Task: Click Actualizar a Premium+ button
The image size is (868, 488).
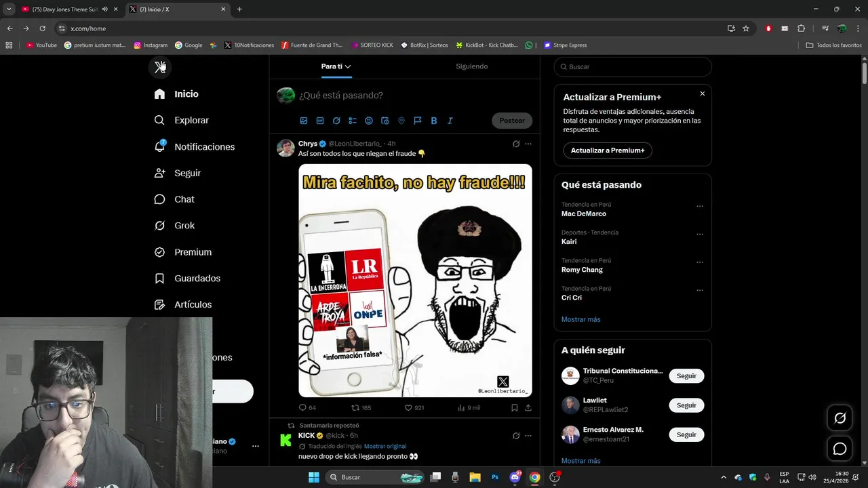Action: click(608, 150)
